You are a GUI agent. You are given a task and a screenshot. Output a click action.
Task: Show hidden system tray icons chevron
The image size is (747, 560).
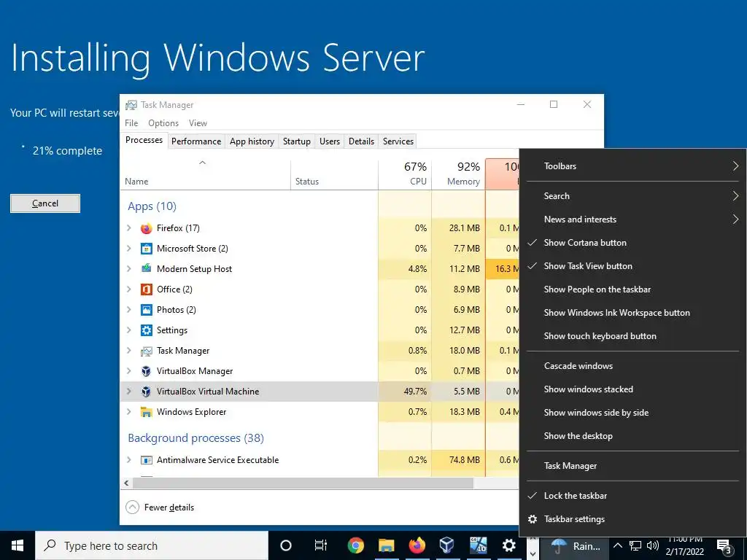tap(617, 545)
